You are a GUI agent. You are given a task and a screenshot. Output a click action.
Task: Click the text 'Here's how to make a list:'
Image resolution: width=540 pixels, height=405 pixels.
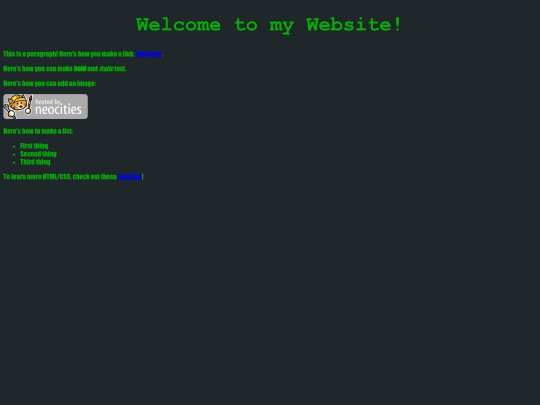(x=38, y=131)
